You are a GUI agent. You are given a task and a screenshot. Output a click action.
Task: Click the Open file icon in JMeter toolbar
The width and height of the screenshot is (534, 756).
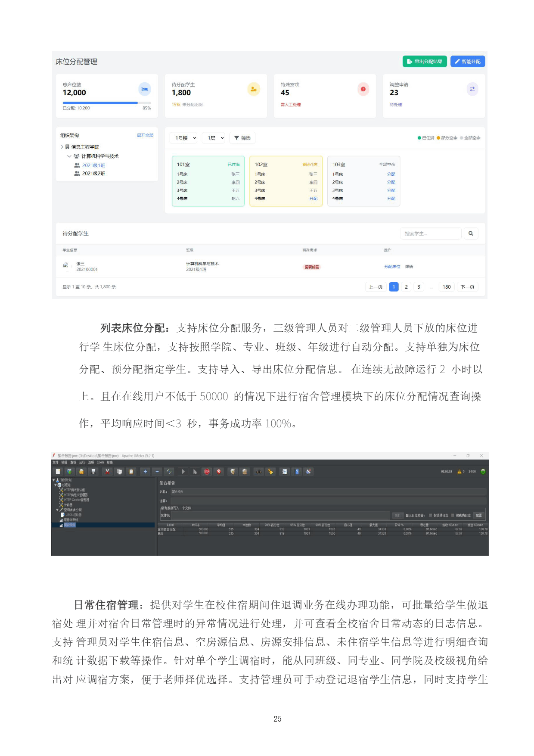[x=81, y=471]
